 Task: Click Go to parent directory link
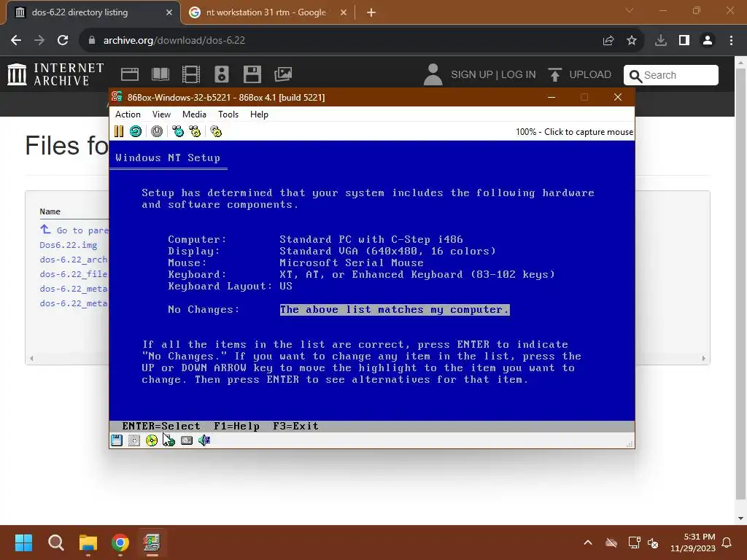pyautogui.click(x=74, y=230)
